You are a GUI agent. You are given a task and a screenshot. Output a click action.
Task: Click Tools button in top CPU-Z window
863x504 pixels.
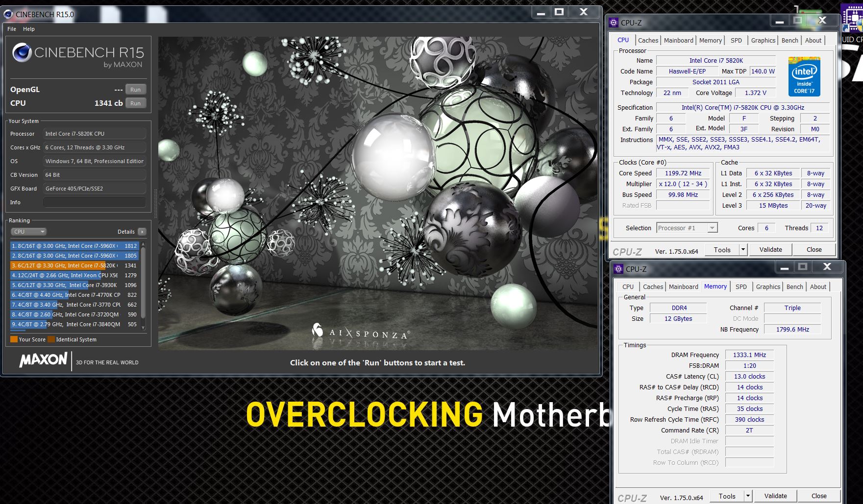click(722, 250)
